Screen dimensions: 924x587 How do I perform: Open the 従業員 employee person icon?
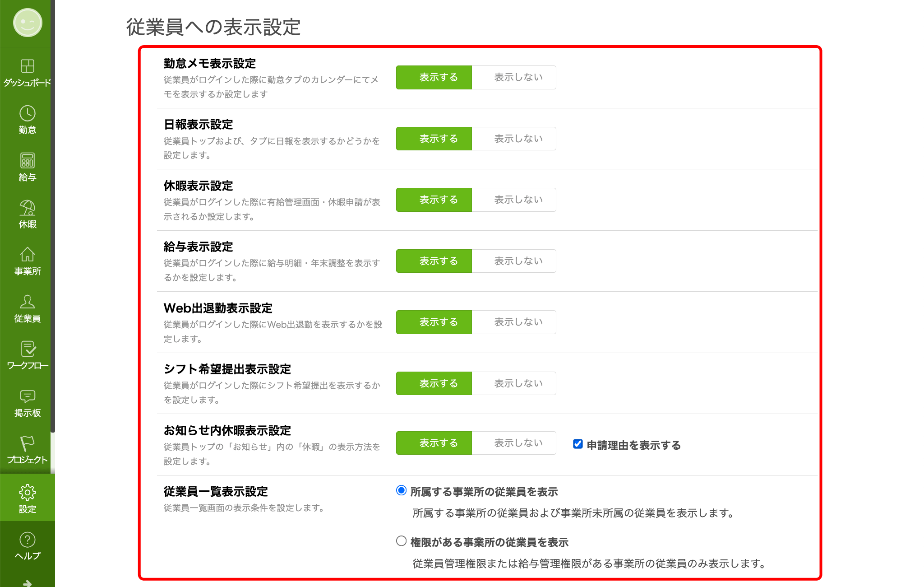(27, 302)
